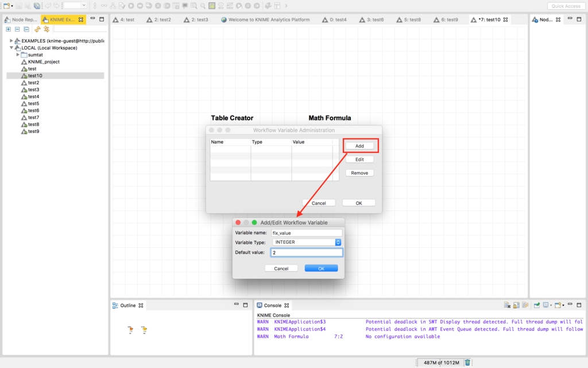Click the auto-layout nodes toolbar icon
The width and height of the screenshot is (588, 368).
point(113,6)
